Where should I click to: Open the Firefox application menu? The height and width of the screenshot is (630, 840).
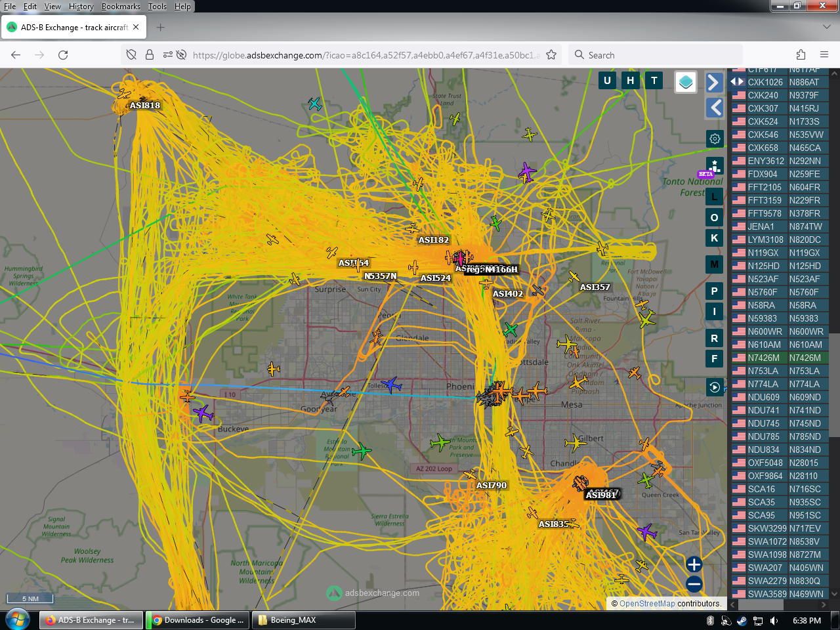click(824, 55)
